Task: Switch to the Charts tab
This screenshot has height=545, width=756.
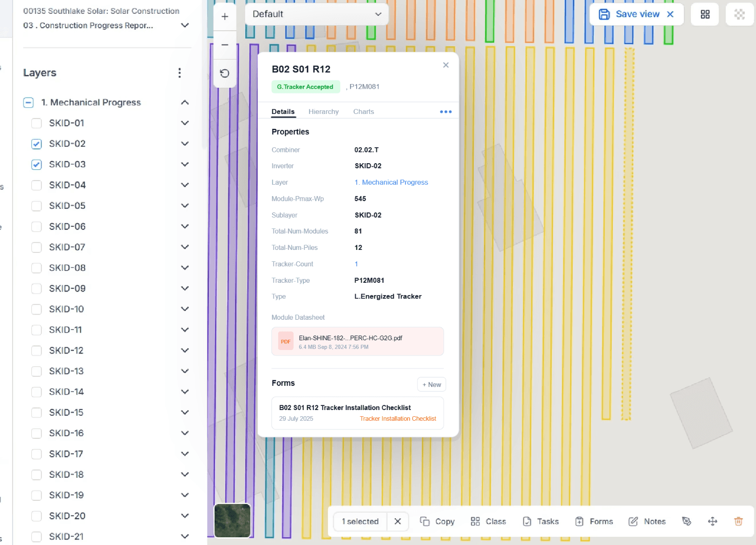Action: pos(363,111)
